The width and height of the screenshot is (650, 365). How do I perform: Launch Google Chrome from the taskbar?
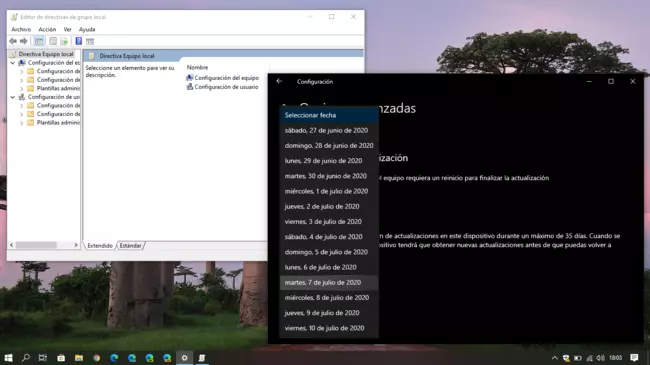[97, 358]
